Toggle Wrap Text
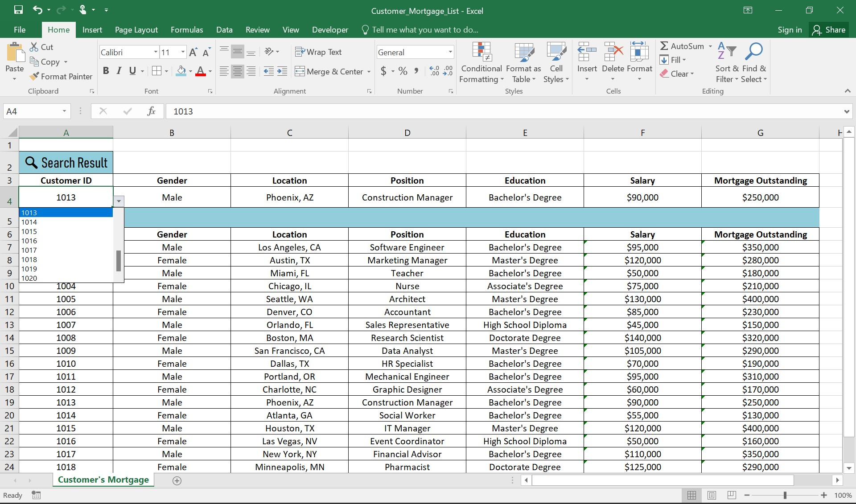Image resolution: width=856 pixels, height=504 pixels. (318, 52)
